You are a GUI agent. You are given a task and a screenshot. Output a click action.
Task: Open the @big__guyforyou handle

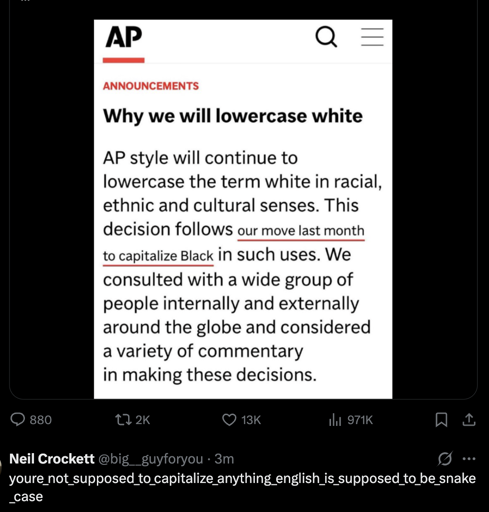(150, 459)
